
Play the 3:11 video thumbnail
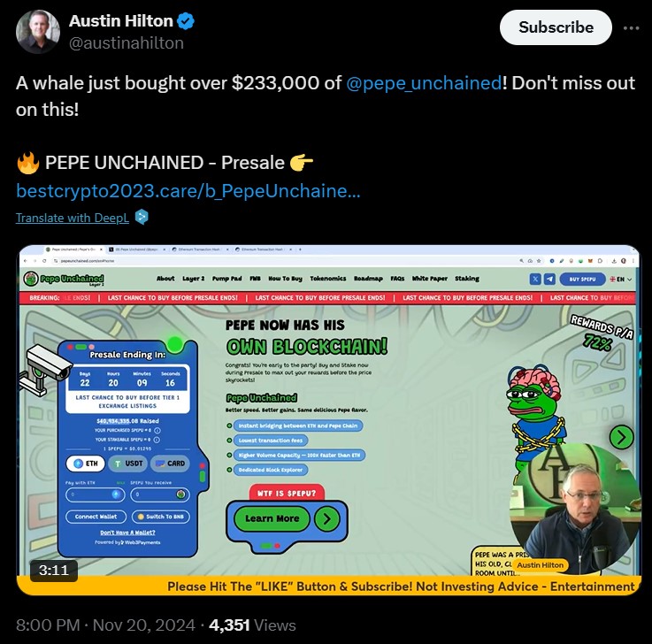tap(329, 420)
